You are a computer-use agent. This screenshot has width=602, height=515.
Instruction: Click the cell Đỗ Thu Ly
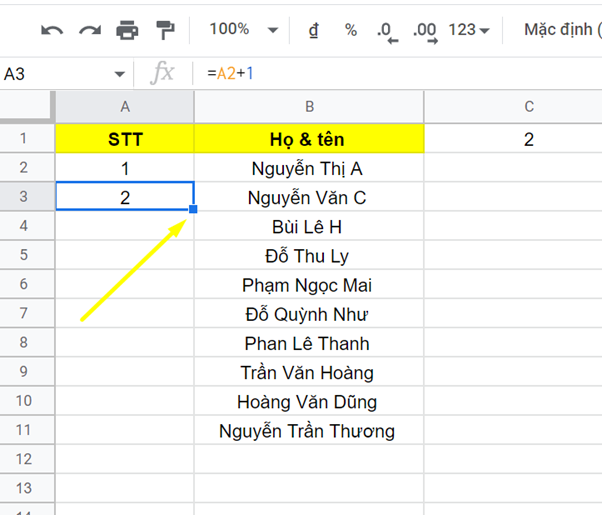[309, 255]
